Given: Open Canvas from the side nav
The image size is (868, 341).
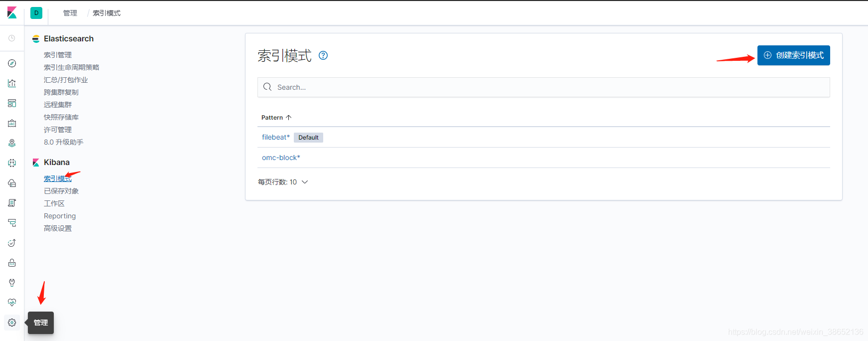Looking at the screenshot, I should tap(12, 123).
